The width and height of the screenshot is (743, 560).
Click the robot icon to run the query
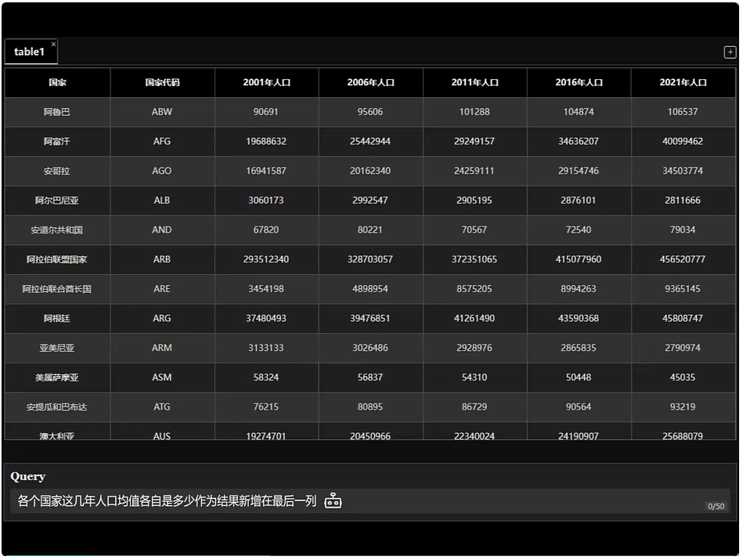pyautogui.click(x=333, y=501)
